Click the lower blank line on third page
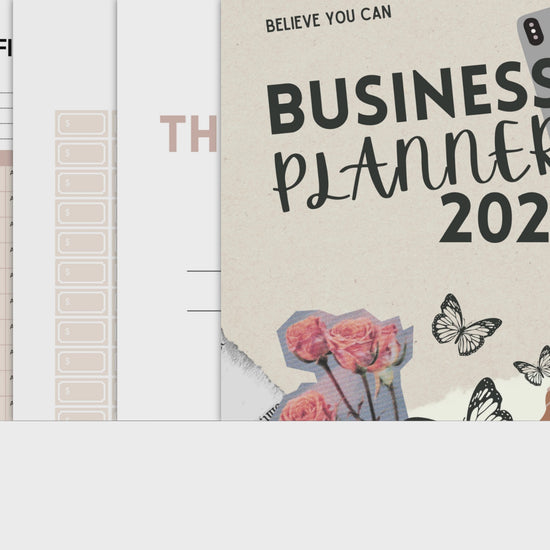 point(204,310)
